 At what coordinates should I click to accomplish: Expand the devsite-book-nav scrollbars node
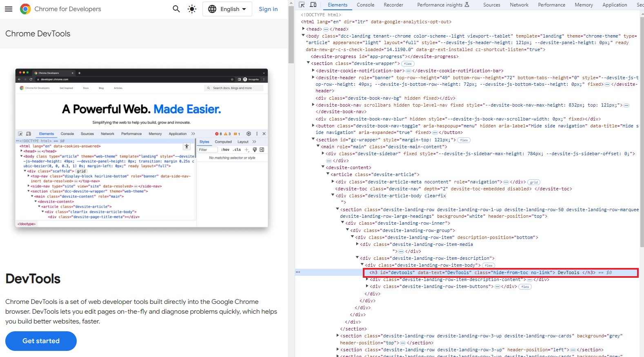[x=313, y=105]
